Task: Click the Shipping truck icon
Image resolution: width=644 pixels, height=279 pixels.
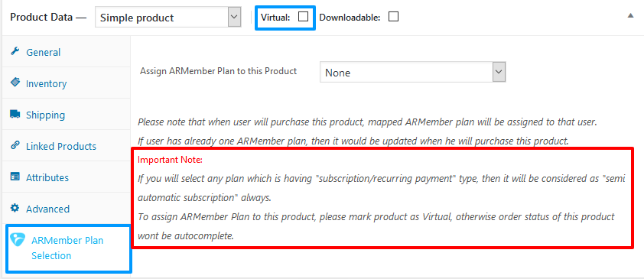Action: [x=15, y=114]
